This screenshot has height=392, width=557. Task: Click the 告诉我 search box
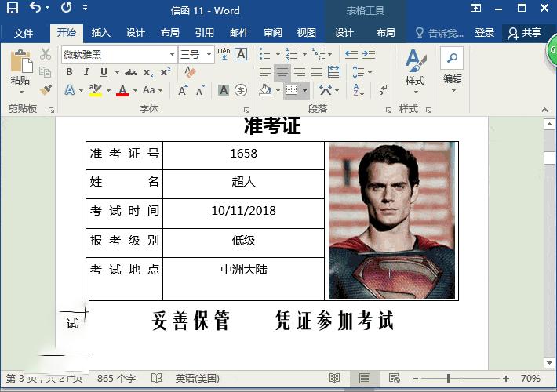(440, 33)
